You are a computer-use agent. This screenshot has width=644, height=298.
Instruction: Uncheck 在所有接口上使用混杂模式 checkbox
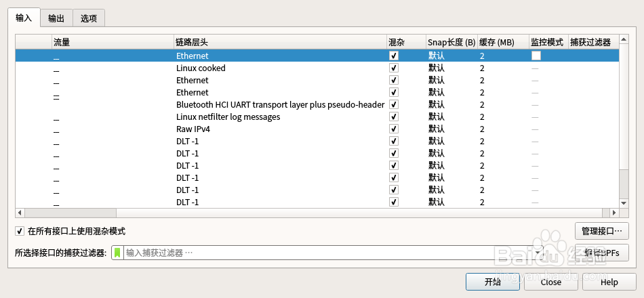[x=20, y=232]
